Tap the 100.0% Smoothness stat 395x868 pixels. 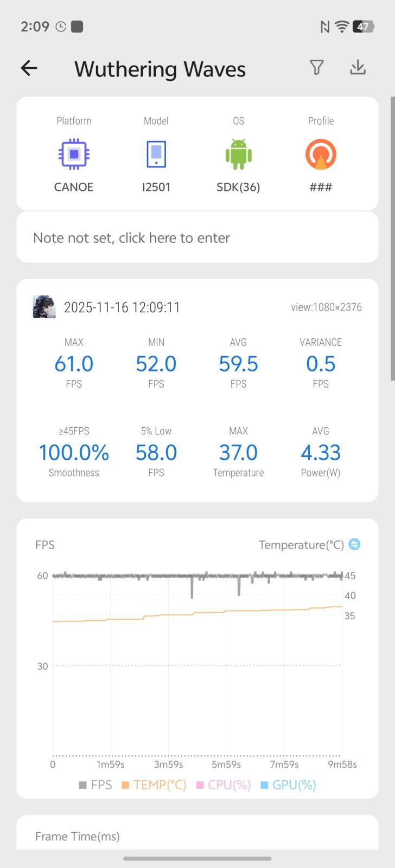point(74,453)
